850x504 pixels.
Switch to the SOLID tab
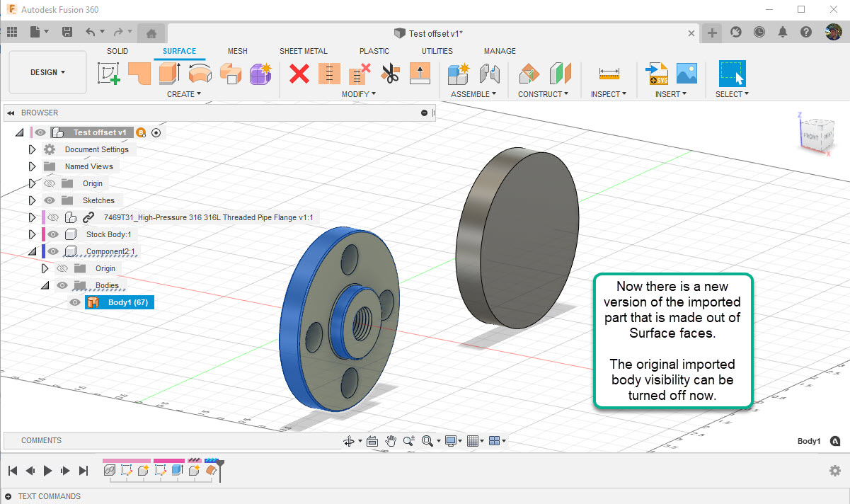[117, 51]
